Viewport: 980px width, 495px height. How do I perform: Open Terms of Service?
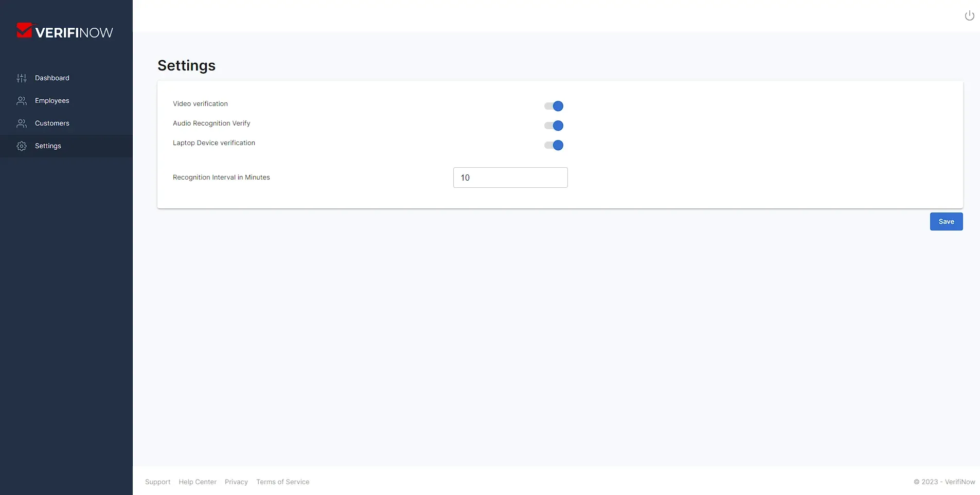pos(282,482)
